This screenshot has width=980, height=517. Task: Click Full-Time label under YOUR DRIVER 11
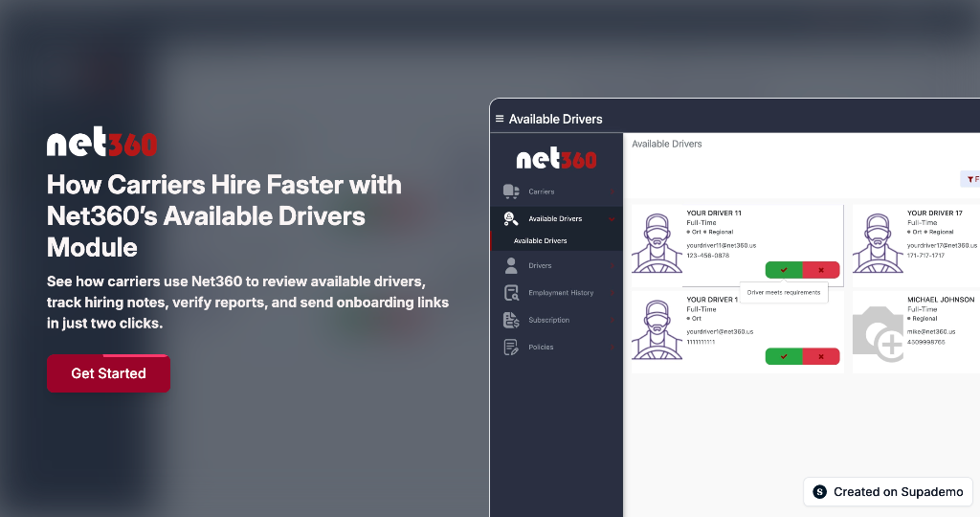(x=702, y=222)
